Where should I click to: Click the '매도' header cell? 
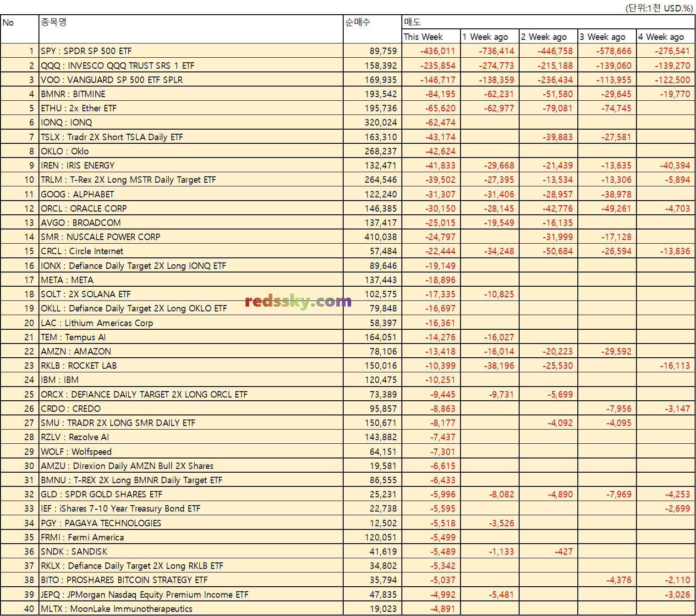(x=548, y=22)
